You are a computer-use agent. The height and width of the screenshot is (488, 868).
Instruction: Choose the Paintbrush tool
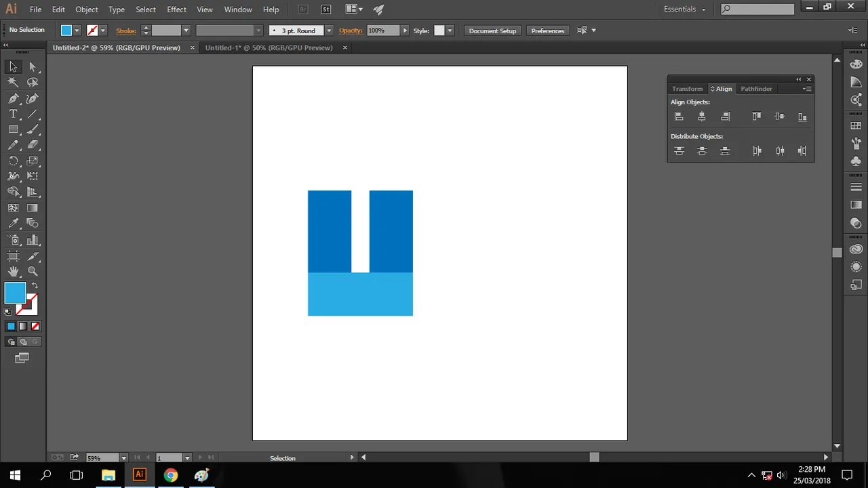(33, 129)
